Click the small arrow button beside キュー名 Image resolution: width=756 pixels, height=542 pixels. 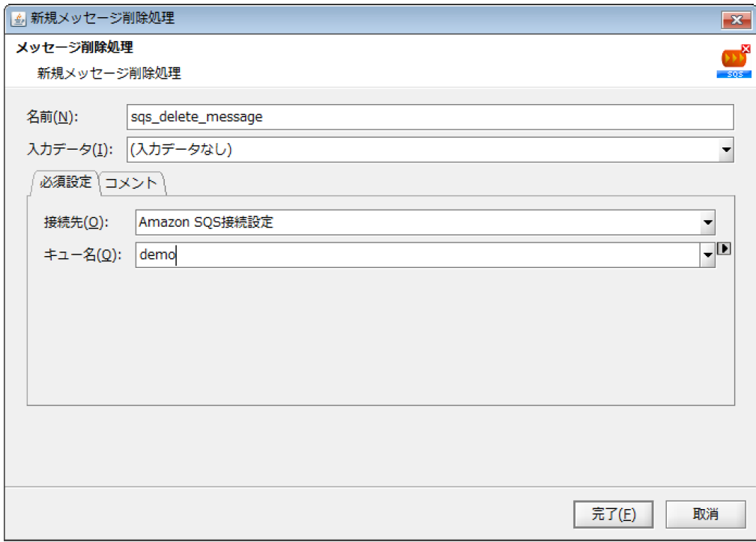724,249
